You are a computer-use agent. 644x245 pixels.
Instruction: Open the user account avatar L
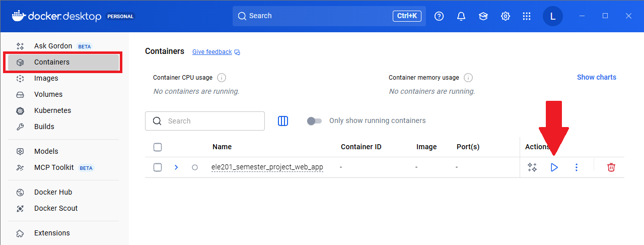tap(553, 16)
